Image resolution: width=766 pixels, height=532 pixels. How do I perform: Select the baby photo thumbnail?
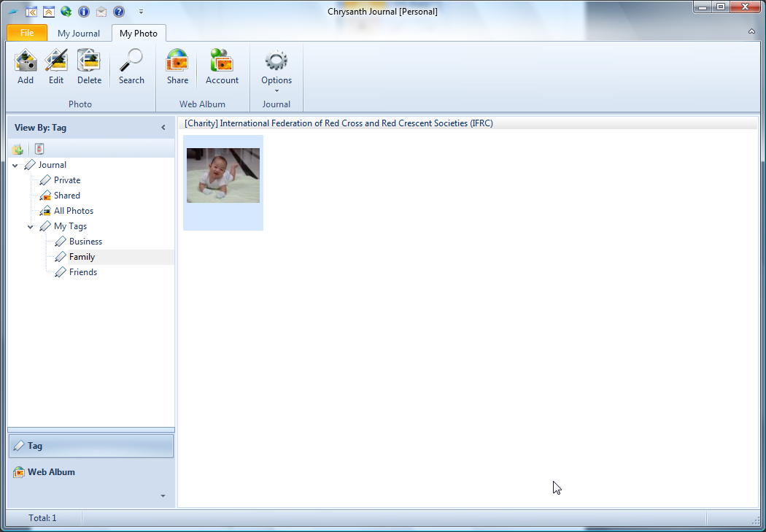pos(223,176)
